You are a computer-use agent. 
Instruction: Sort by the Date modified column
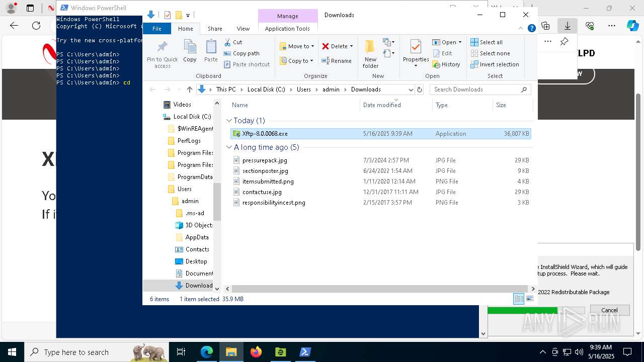coord(396,105)
